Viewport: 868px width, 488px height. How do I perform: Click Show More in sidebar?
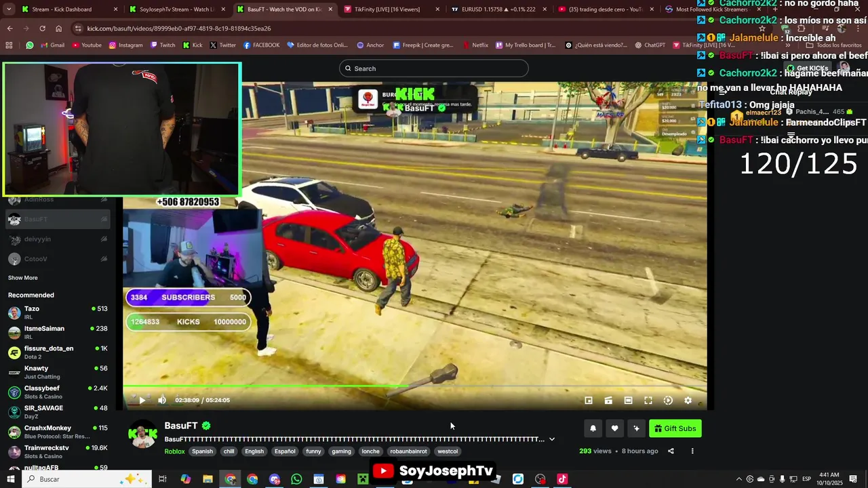tap(23, 278)
